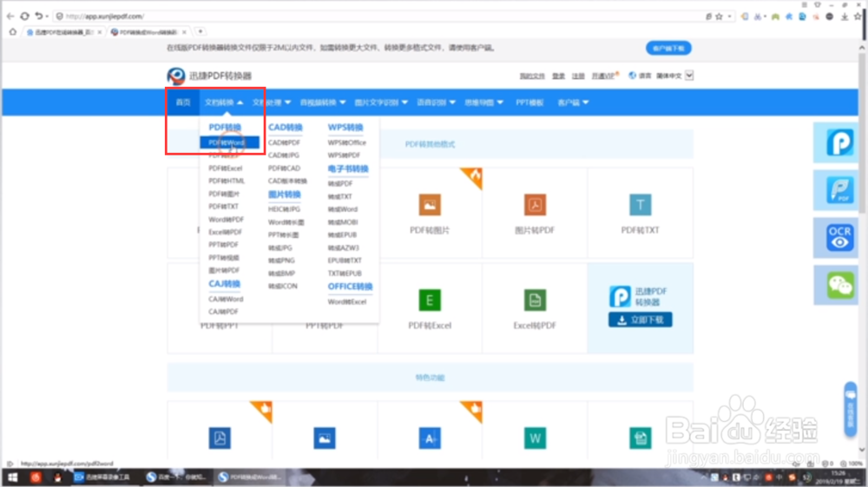
Task: Click the browser undo-close arrow icon
Action: (39, 16)
